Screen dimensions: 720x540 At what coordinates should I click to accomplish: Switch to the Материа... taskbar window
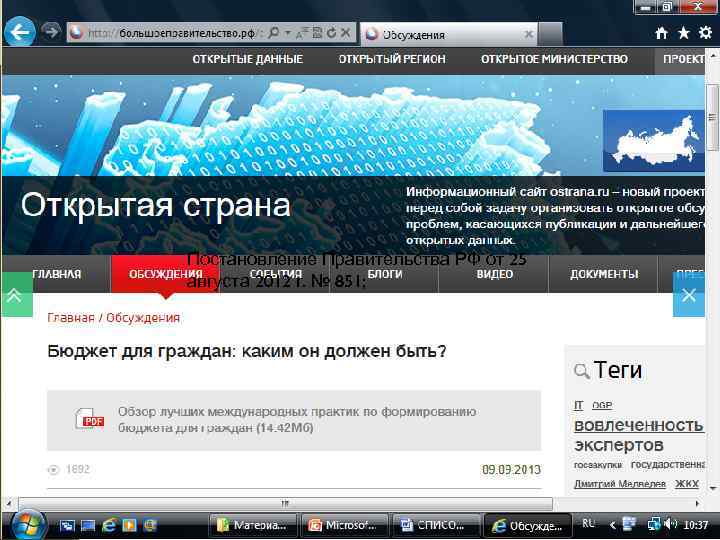(x=253, y=525)
